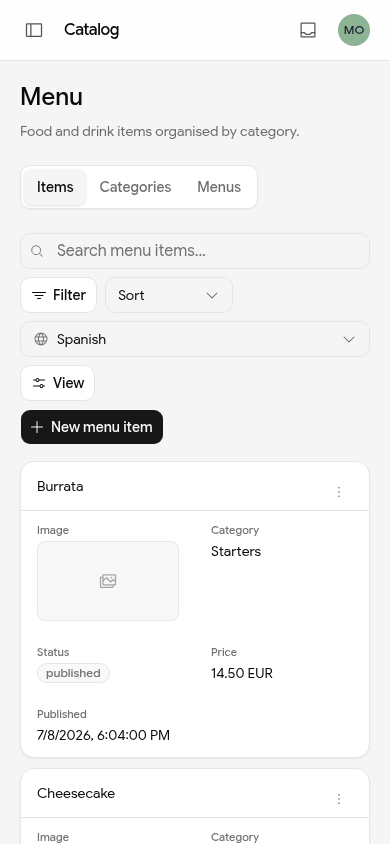Open the View settings button
This screenshot has width=390, height=844.
coord(58,383)
